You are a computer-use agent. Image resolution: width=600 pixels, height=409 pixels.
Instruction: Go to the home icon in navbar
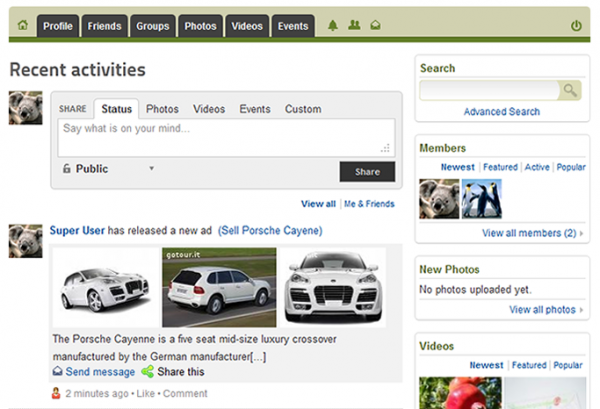23,26
